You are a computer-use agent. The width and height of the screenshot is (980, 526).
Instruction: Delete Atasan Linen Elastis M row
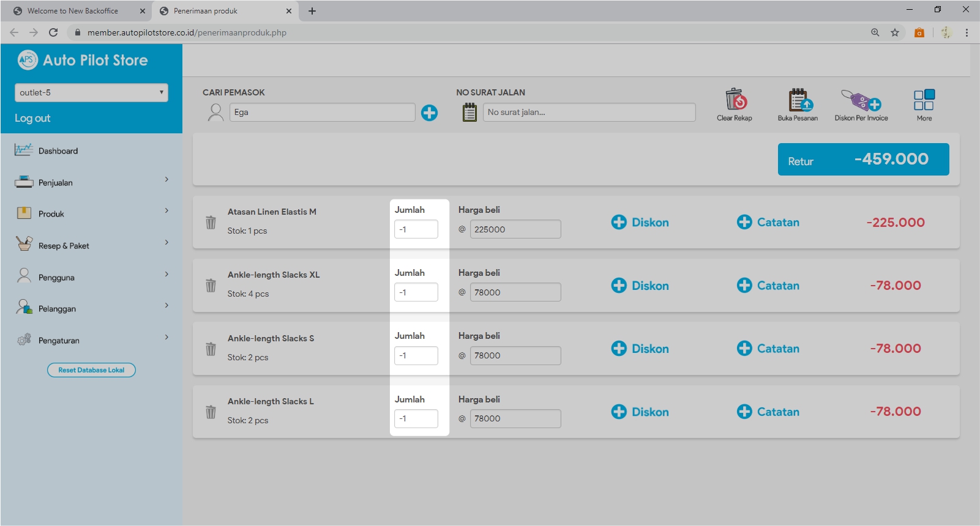click(211, 222)
